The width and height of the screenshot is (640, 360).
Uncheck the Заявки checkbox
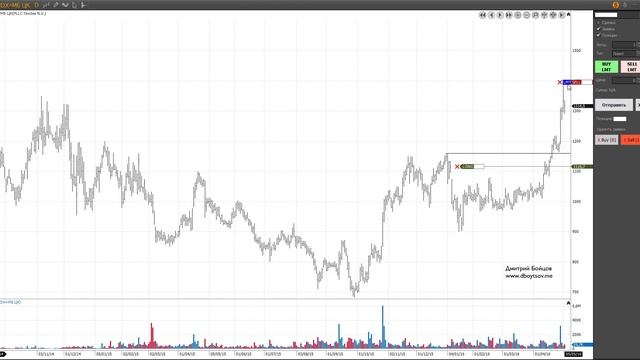click(599, 29)
